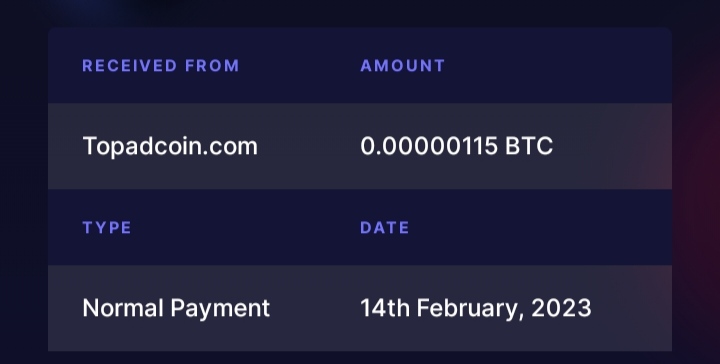Click the word Payment in type row
This screenshot has width=720, height=364.
pos(220,308)
